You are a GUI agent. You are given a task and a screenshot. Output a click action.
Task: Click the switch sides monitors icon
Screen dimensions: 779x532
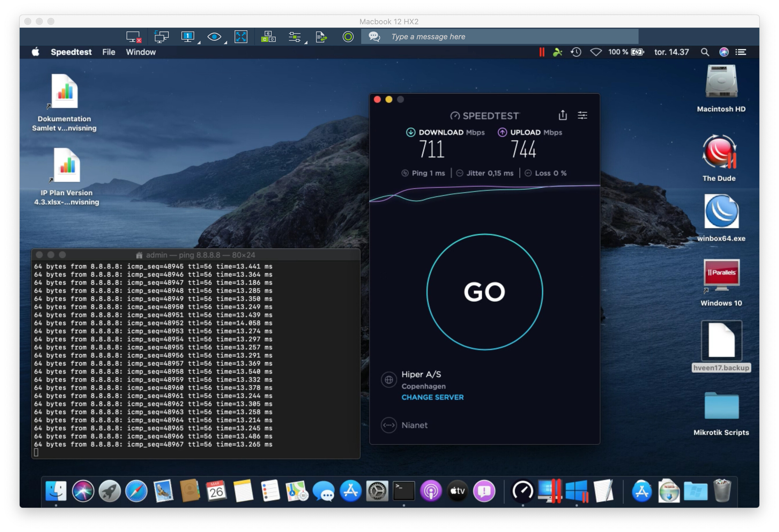click(x=161, y=37)
